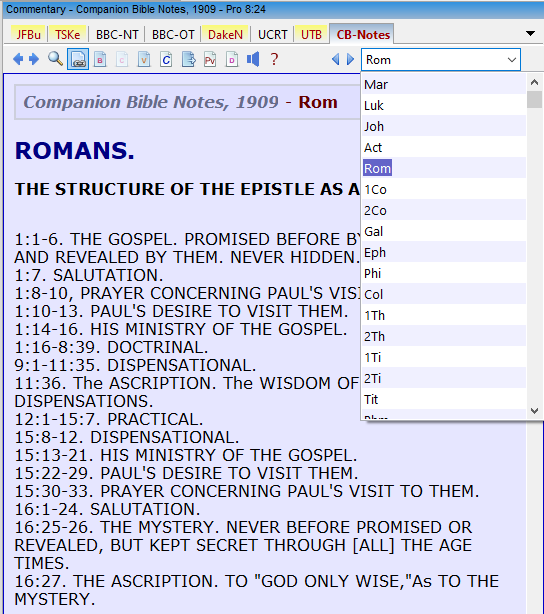Go to previous book with left triangle
The width and height of the screenshot is (544, 614).
tap(335, 60)
